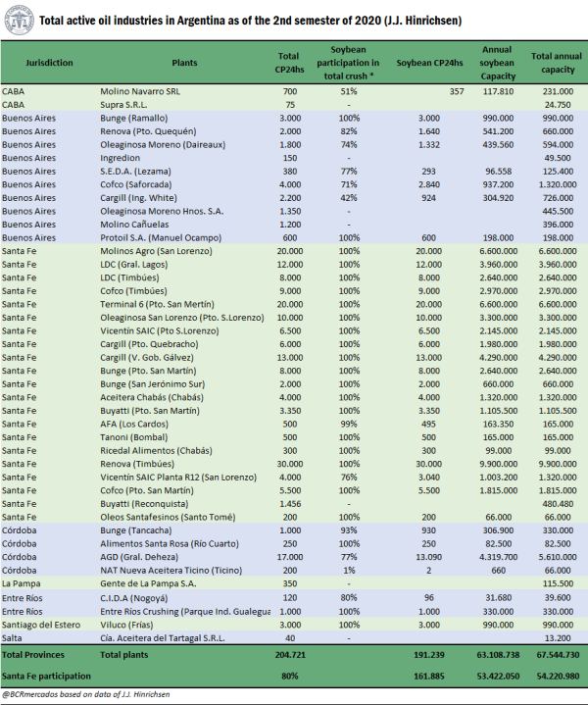Click the 'Supra S.R.L.' plant cell
588x705 pixels.
tap(123, 105)
